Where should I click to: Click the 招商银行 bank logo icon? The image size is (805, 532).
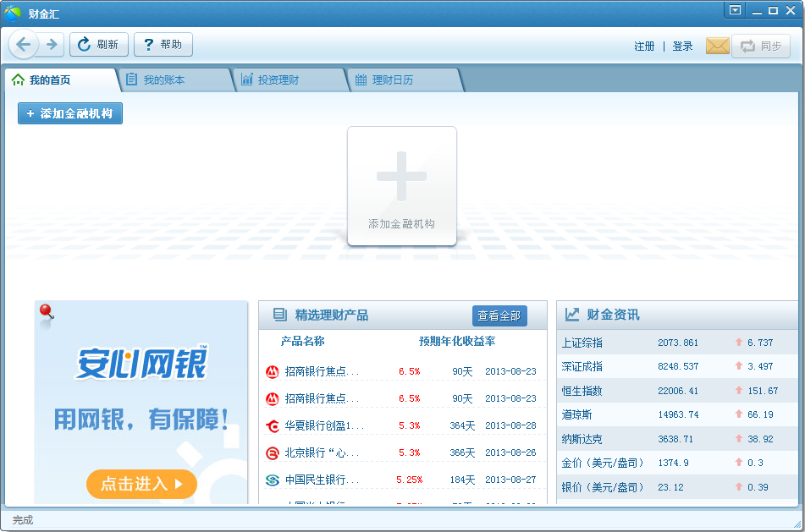click(x=273, y=371)
